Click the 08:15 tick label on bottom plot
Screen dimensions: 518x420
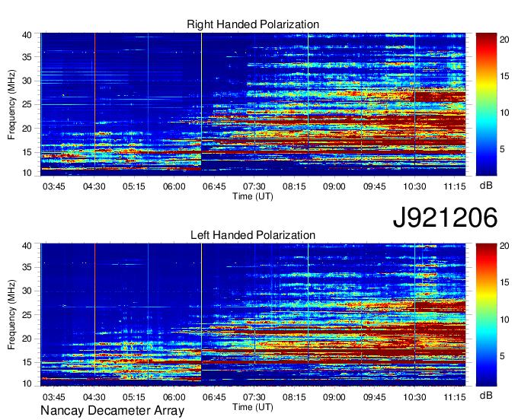tap(294, 397)
